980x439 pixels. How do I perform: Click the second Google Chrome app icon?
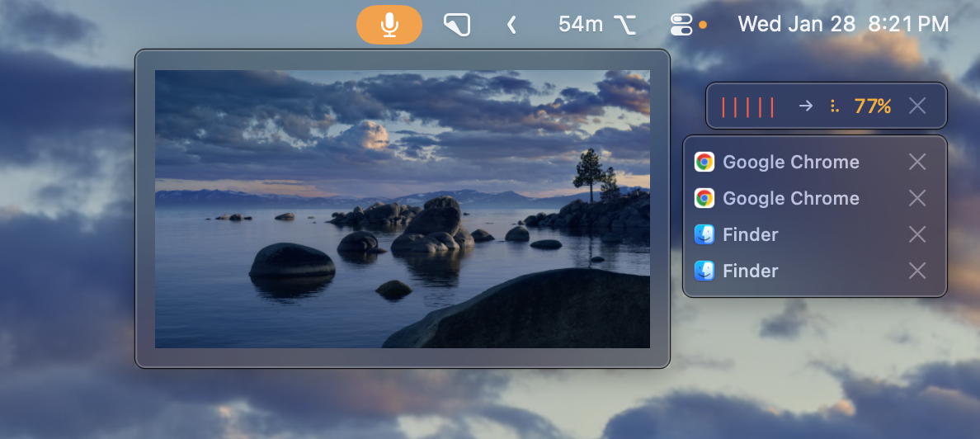pyautogui.click(x=704, y=198)
